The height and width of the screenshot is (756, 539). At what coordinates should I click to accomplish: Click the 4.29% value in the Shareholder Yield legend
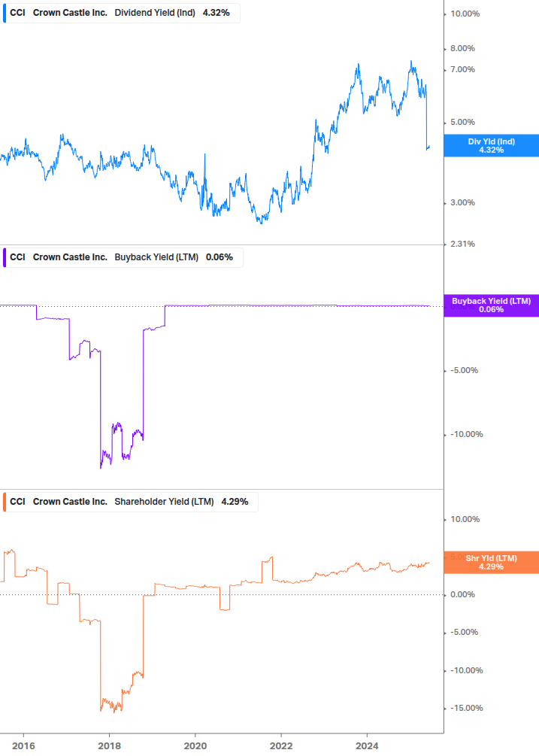tap(235, 502)
